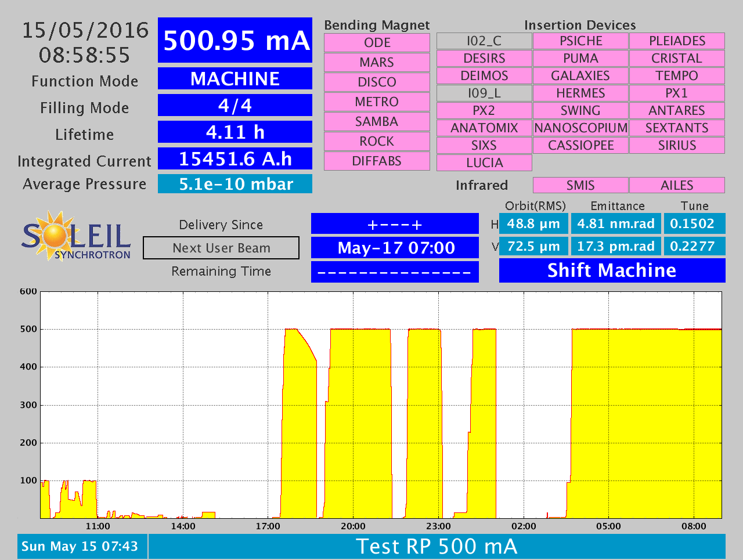
Task: Click the 5.1e-10 mbar pressure value
Action: click(x=235, y=184)
